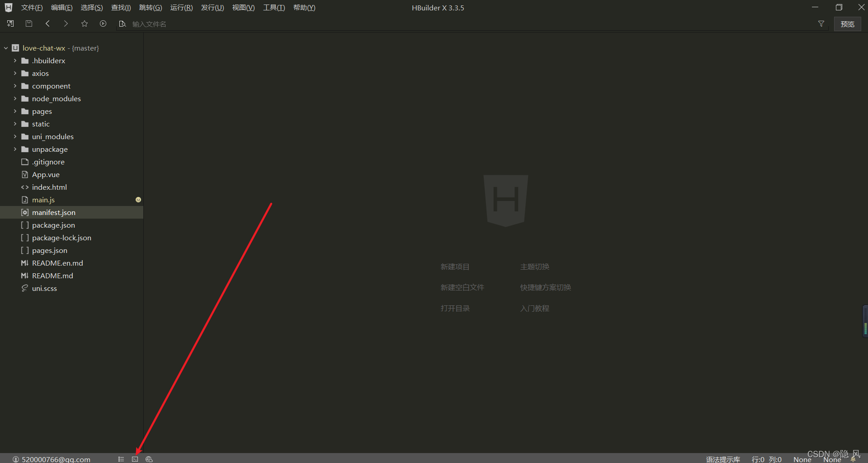
Task: Go back with the left arrow icon
Action: 47,23
